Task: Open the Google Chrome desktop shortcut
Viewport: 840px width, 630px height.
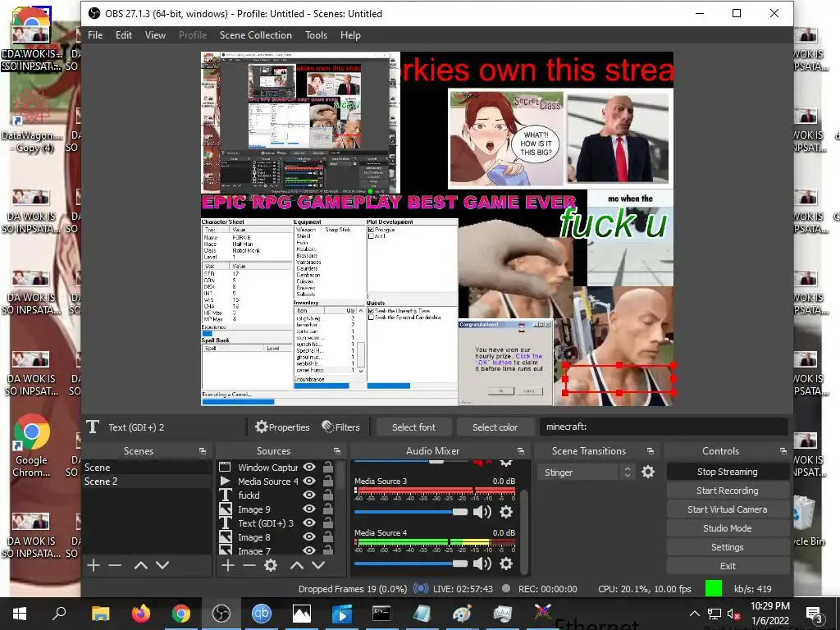Action: [31, 445]
